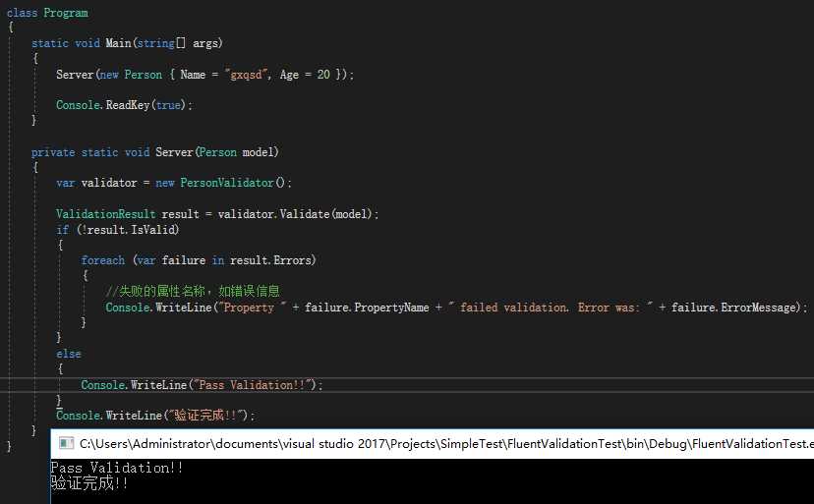Click the "gxqsd" string literal
The height and width of the screenshot is (504, 814).
pyautogui.click(x=246, y=75)
